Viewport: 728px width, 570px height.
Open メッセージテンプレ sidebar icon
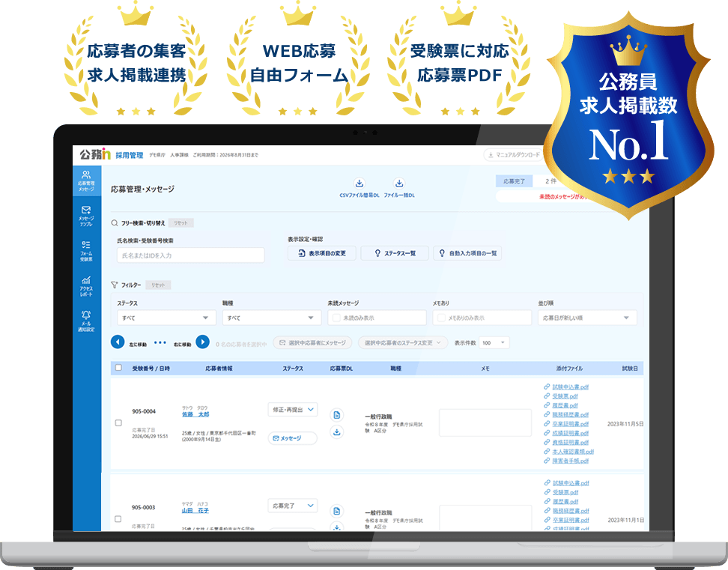pyautogui.click(x=86, y=216)
